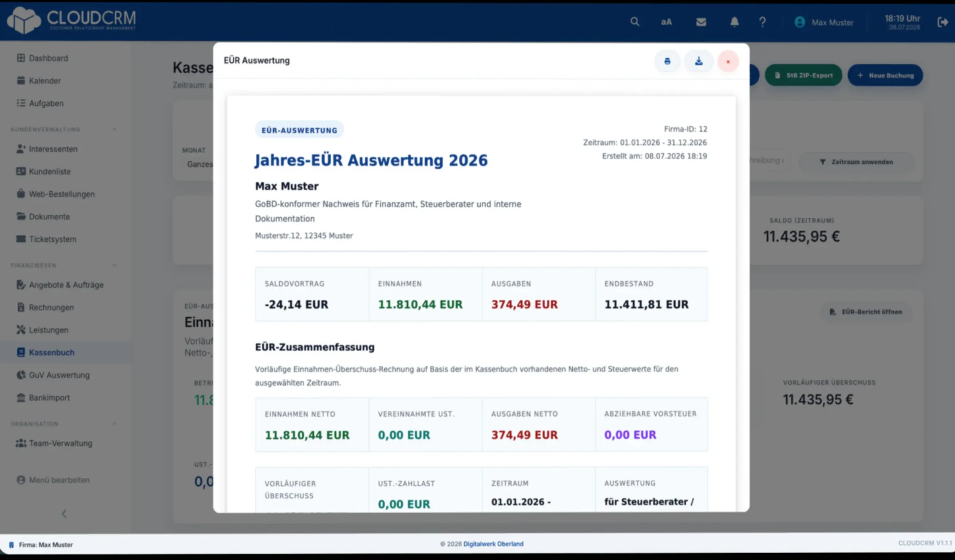The width and height of the screenshot is (955, 560).
Task: Click the CloudCRM logo
Action: pos(72,20)
